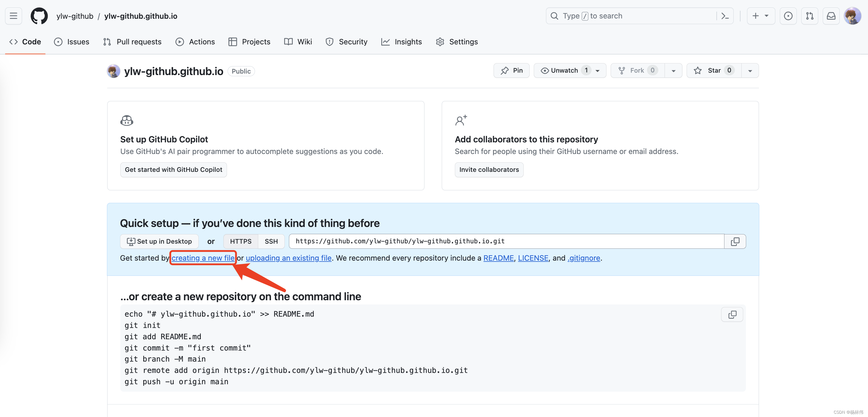Open the Pull requests tab

click(x=133, y=42)
